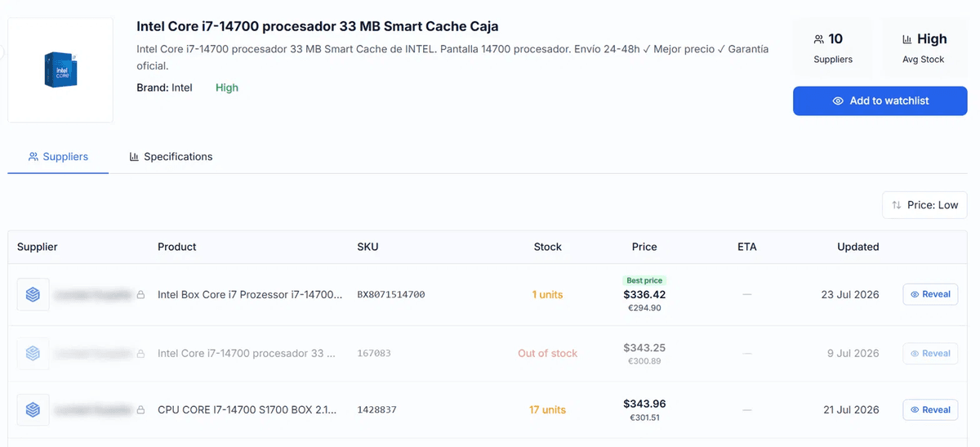Open the Specifications tab

(x=171, y=156)
